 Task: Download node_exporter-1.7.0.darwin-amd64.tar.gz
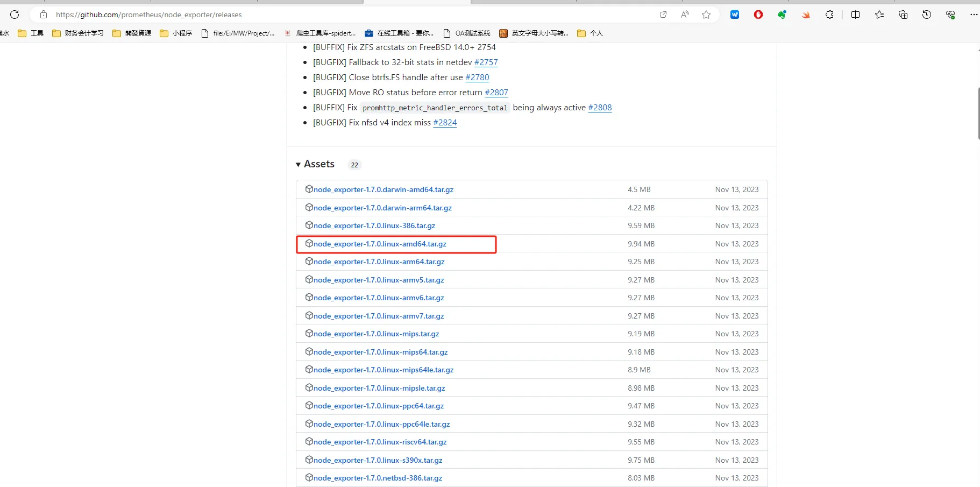point(384,189)
